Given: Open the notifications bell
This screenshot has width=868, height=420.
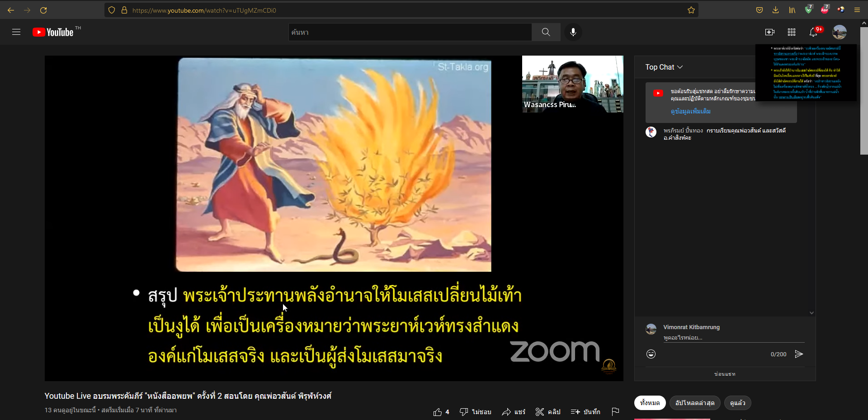Looking at the screenshot, I should [x=813, y=32].
